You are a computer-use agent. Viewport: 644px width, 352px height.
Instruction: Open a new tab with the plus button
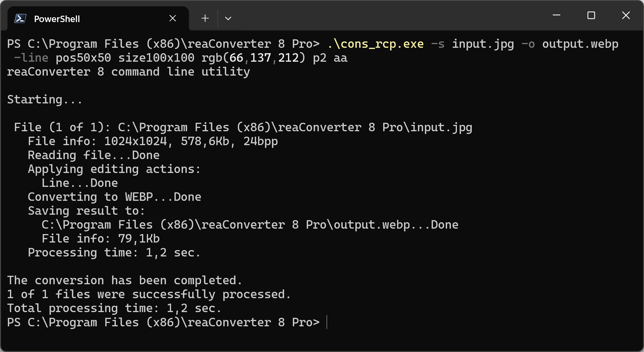click(205, 18)
